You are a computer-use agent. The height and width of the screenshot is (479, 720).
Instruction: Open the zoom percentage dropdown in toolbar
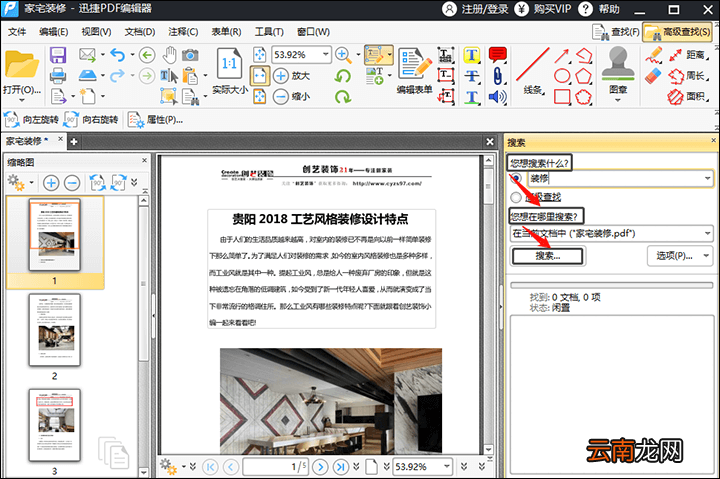(326, 55)
